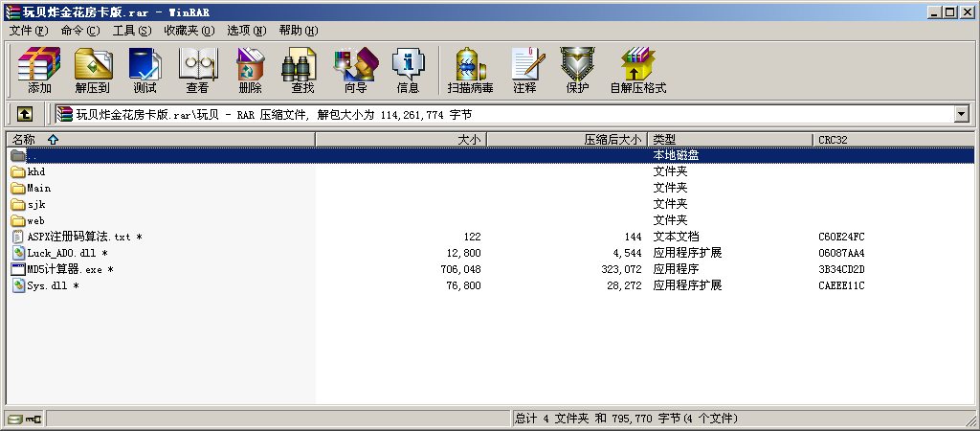The height and width of the screenshot is (431, 980).
Task: Click the 解压到 (Extract To) icon
Action: tap(93, 70)
